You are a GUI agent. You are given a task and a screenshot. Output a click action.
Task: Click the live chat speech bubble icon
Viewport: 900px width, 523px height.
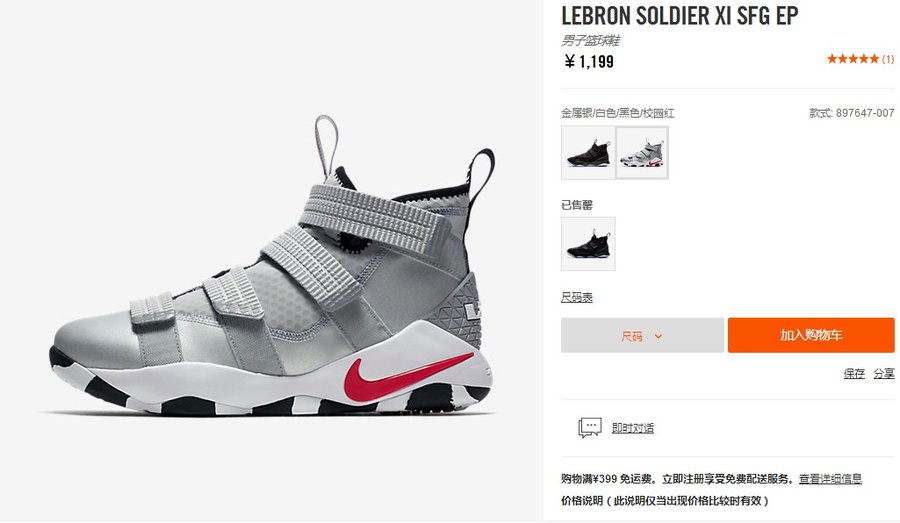[x=589, y=428]
